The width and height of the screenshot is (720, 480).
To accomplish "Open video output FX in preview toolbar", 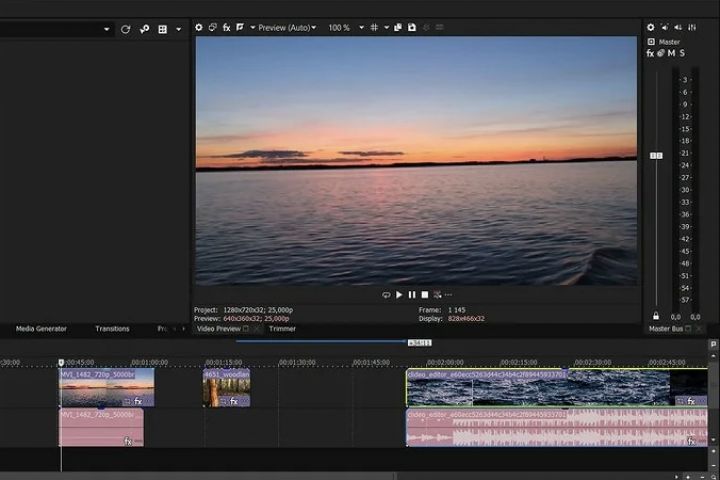I will pos(226,28).
